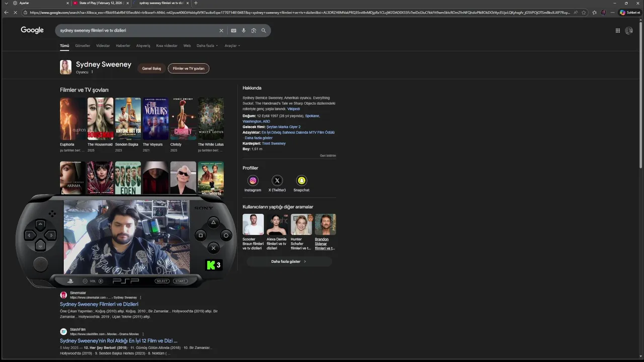Open the Eden poster thumbnail
Screen dimensions: 644x362
(128, 177)
